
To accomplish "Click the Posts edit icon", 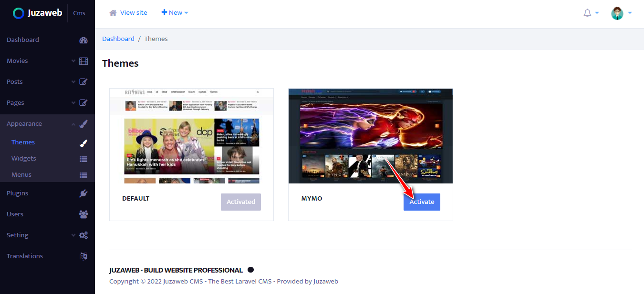I will [83, 82].
